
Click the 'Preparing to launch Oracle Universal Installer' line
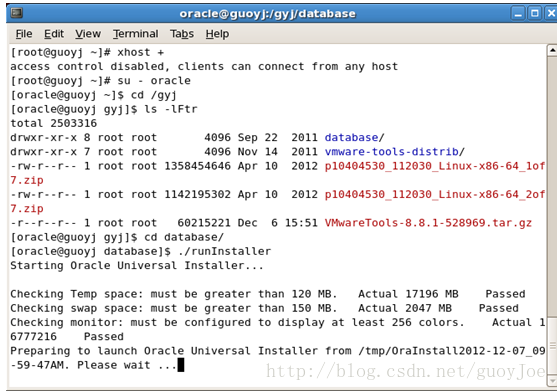pyautogui.click(x=277, y=358)
